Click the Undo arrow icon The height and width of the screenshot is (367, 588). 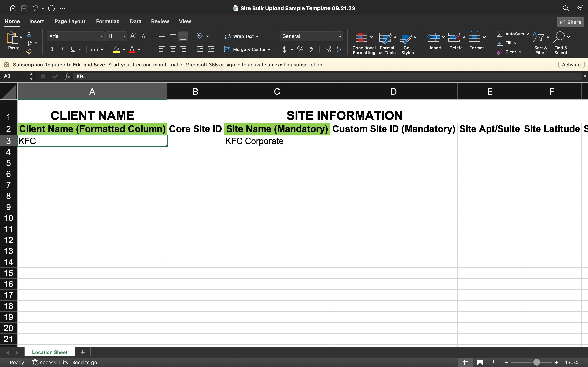click(x=35, y=8)
